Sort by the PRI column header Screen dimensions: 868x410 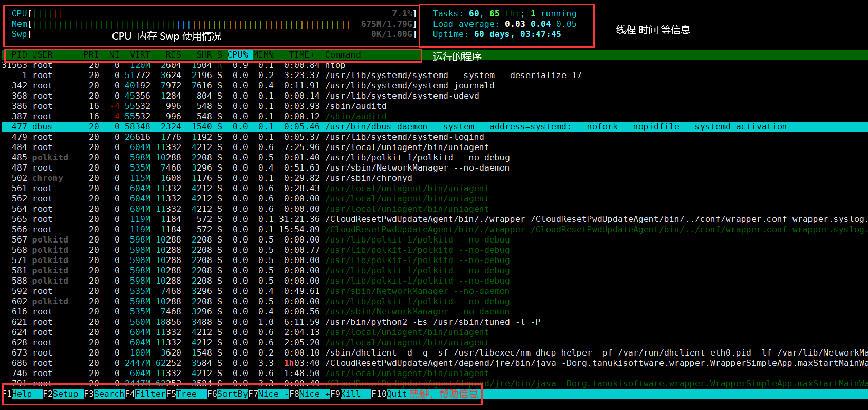pos(91,55)
